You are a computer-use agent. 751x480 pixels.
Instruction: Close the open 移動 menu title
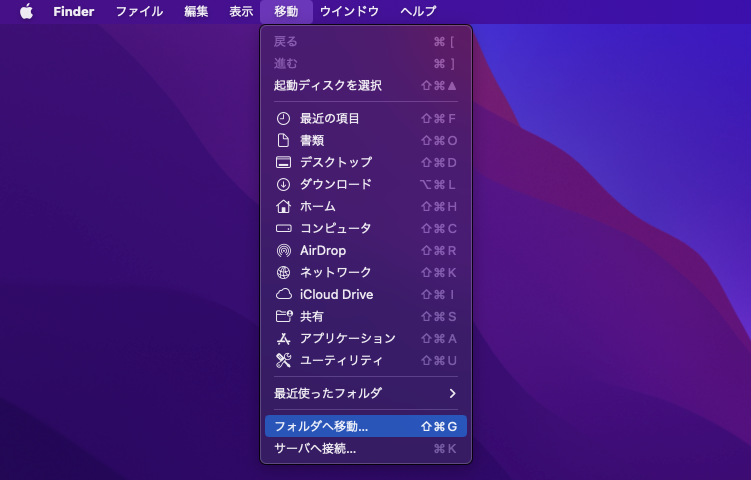[x=286, y=11]
